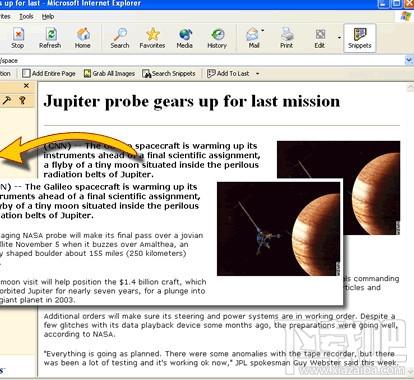Click the wrench icon in the sidebar
This screenshot has height=380, width=414.
(x=7, y=100)
